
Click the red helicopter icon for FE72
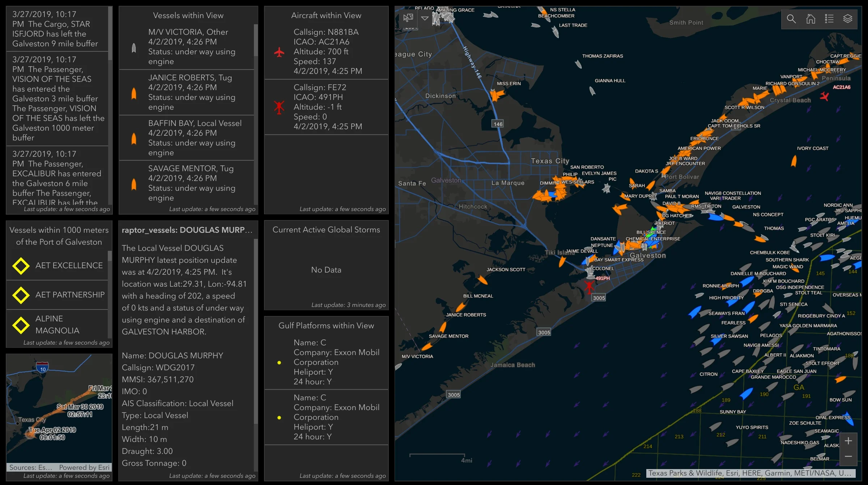279,107
